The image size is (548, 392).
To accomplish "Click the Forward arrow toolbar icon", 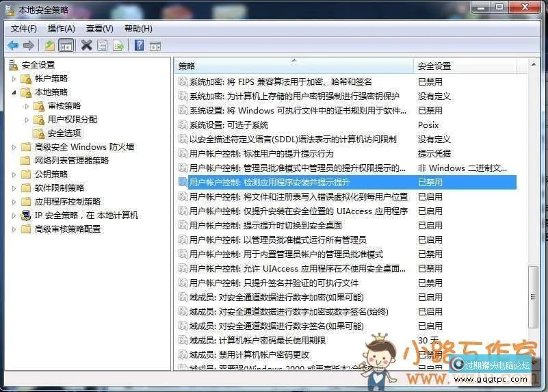I will (28, 45).
